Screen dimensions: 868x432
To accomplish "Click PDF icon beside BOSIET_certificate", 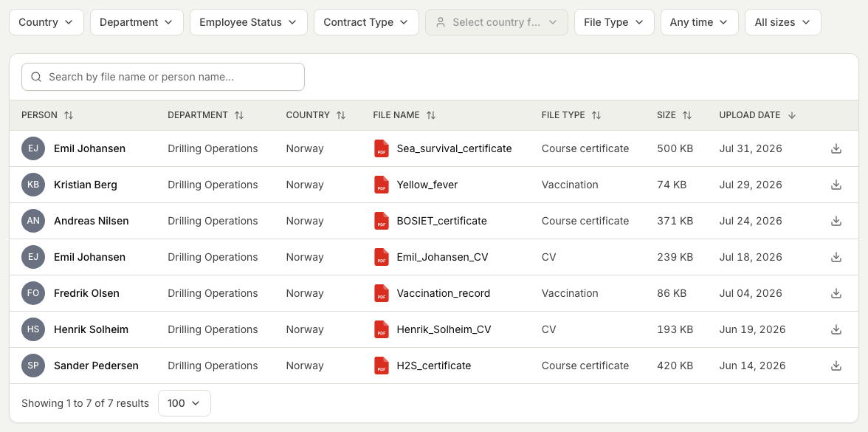I will 382,221.
